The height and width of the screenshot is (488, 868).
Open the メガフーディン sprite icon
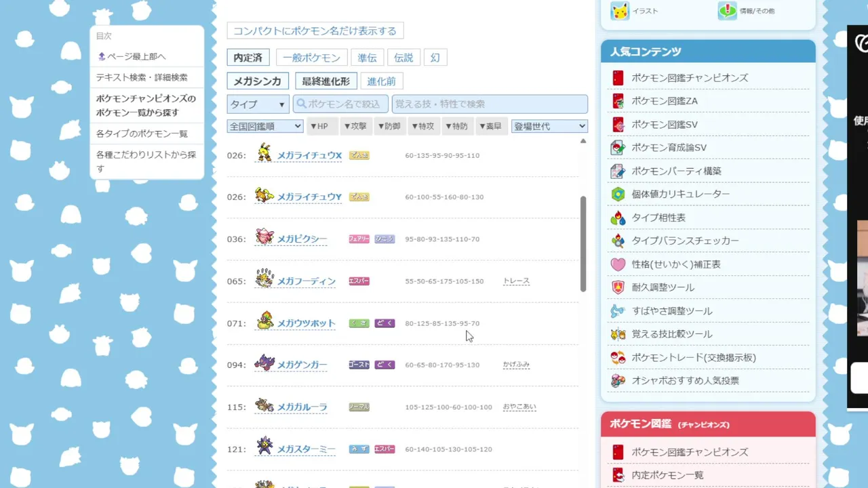(264, 279)
